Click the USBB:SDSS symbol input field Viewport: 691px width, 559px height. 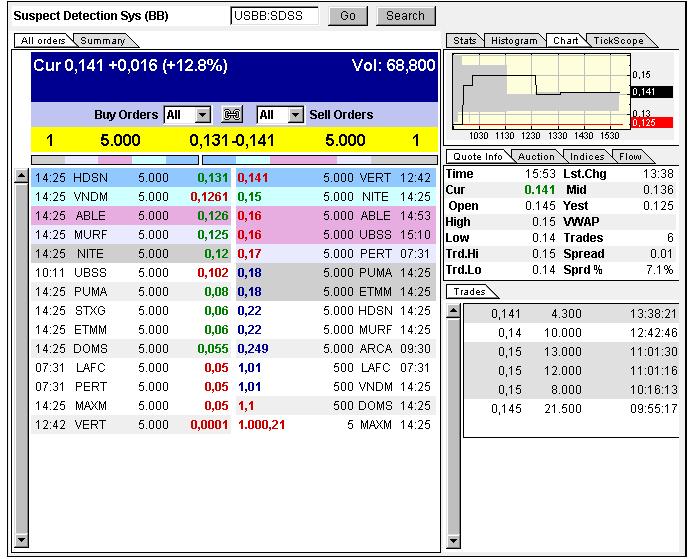pyautogui.click(x=274, y=16)
